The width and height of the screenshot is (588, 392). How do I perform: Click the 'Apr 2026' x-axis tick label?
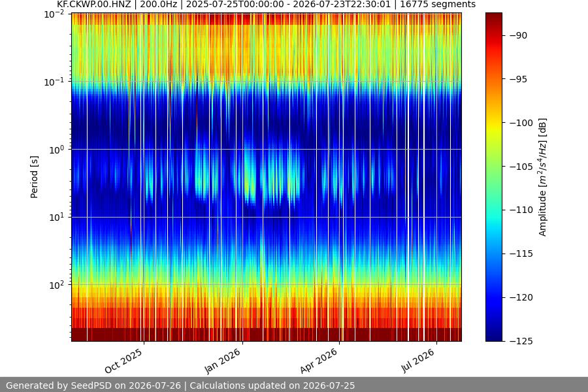[x=319, y=361]
